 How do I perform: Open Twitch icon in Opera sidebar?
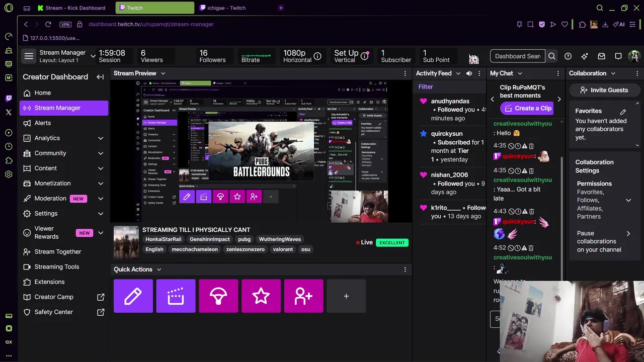(9, 99)
